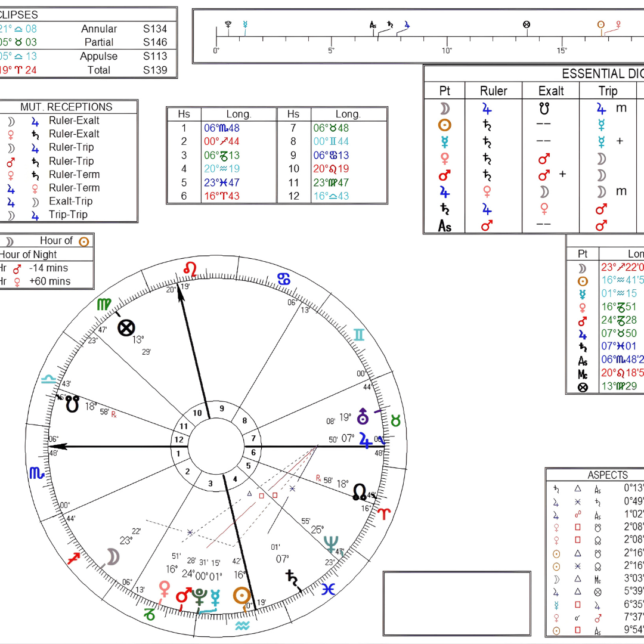Select the Taurus sign glyph on the wheel
Viewport: 644px width, 644px height.
click(x=395, y=421)
